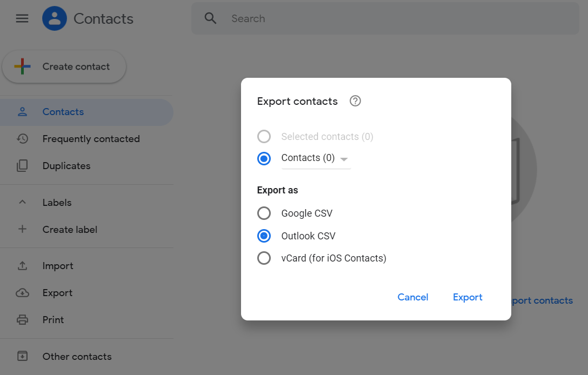This screenshot has width=588, height=375.
Task: Open the Contacts sidebar item
Action: click(x=63, y=112)
